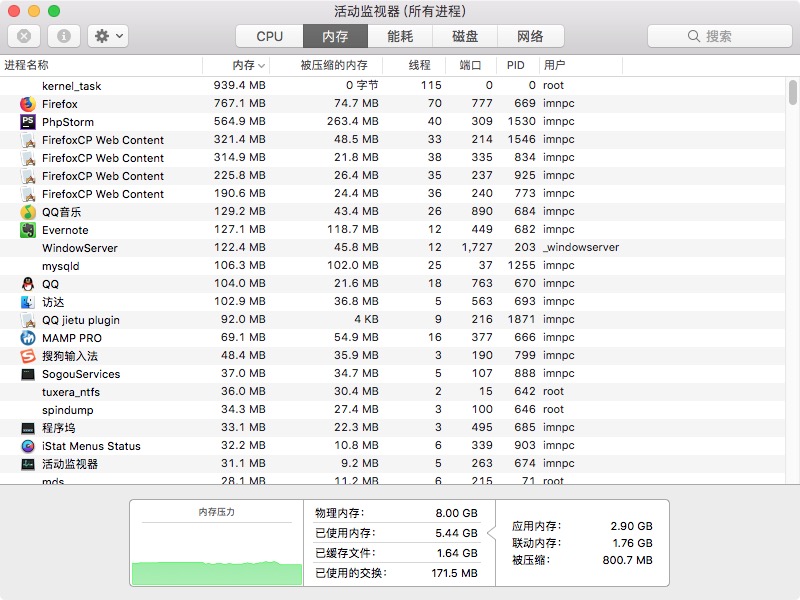Click the Evernote process name text
800x600 pixels.
coord(65,230)
